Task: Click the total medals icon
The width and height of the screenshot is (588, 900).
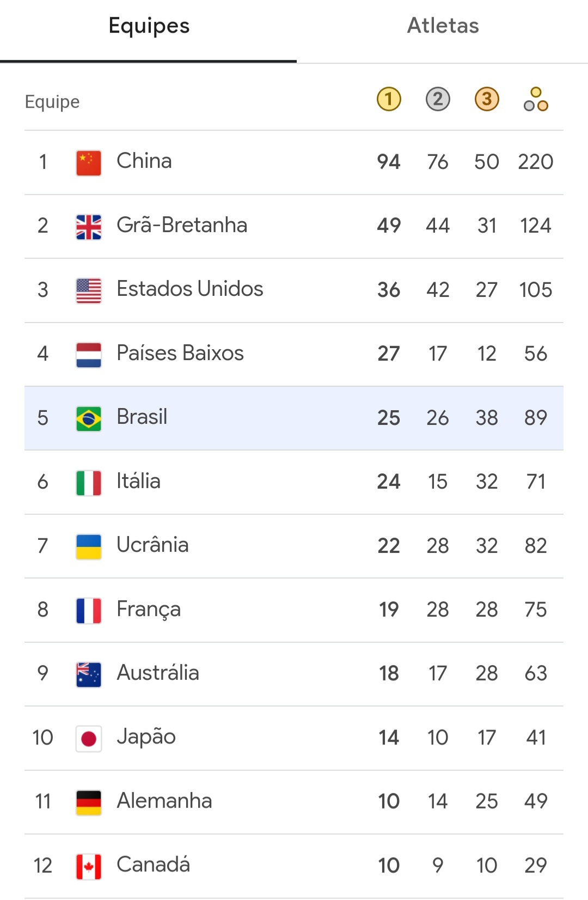Action: pos(536,99)
